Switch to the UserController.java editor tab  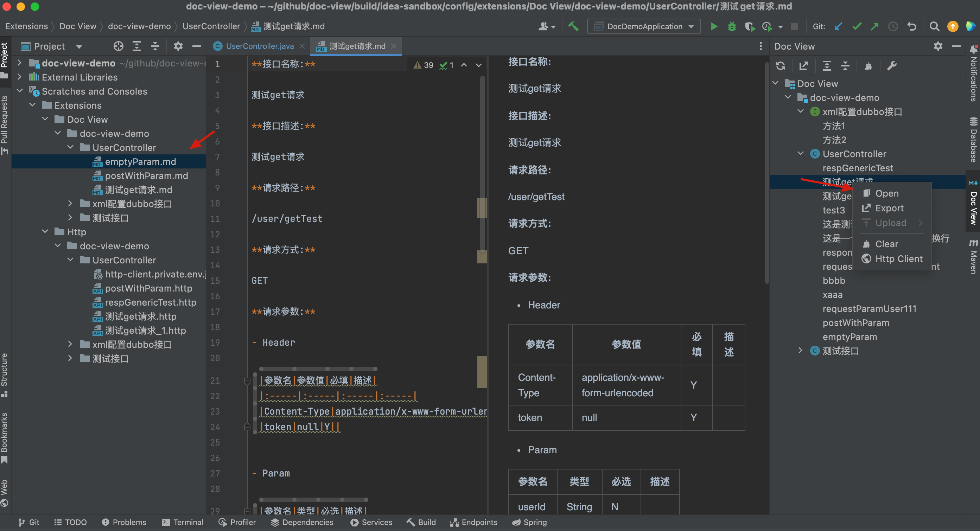point(260,46)
